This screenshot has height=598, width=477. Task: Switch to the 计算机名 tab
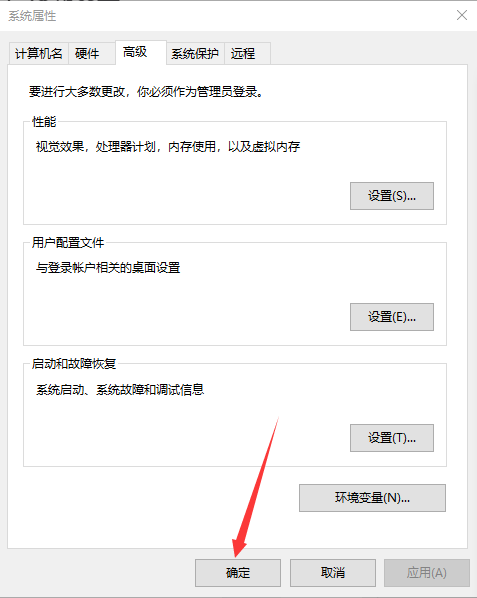[39, 53]
